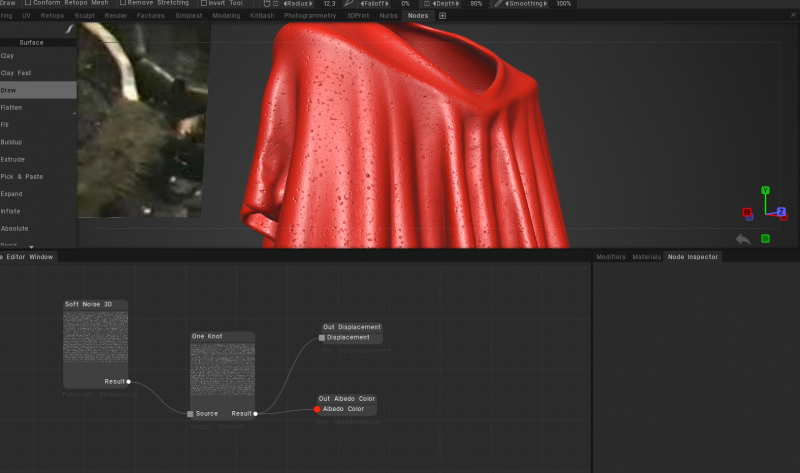Screen dimensions: 800x473
Task: Expand the brush list with the down arrow
Action: (32, 246)
